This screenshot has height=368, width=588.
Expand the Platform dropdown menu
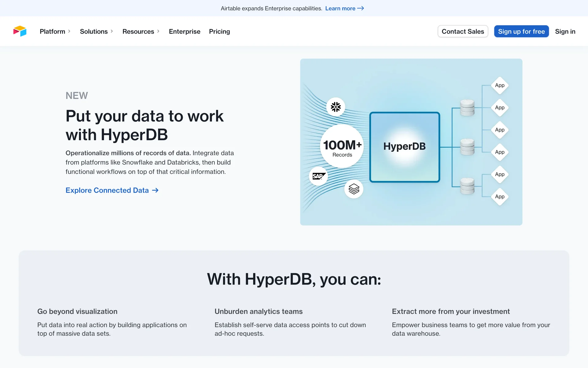click(x=55, y=31)
